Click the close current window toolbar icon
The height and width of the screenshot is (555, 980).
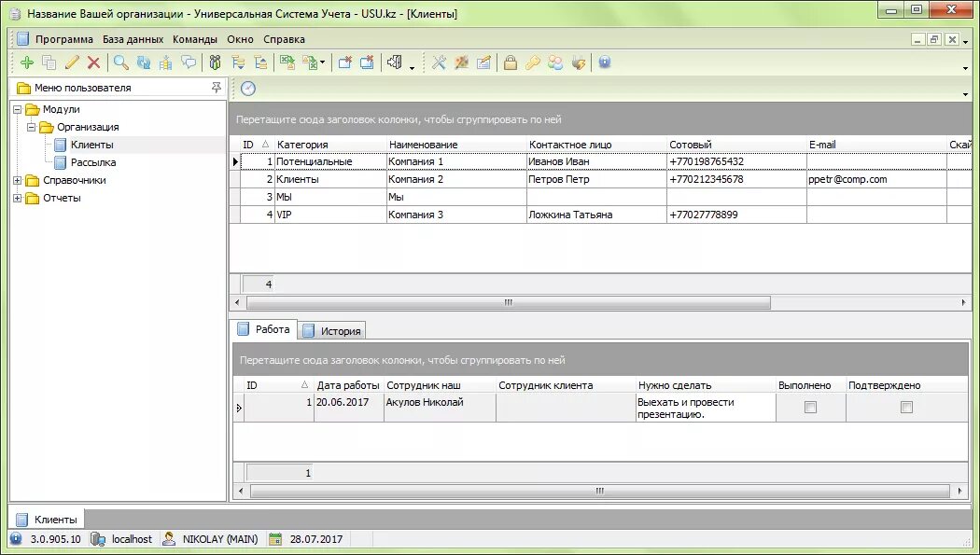coord(345,62)
